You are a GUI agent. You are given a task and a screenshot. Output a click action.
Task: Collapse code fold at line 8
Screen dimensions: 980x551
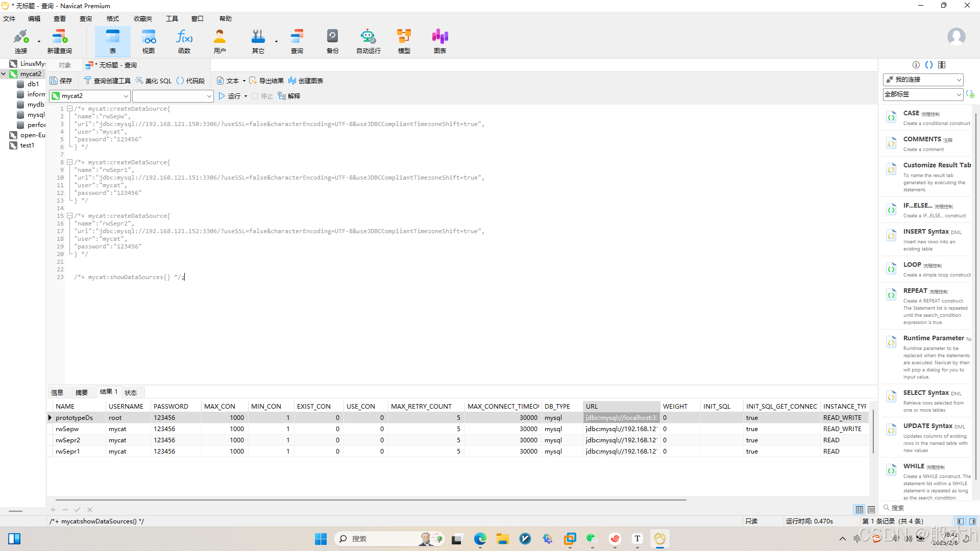point(69,162)
